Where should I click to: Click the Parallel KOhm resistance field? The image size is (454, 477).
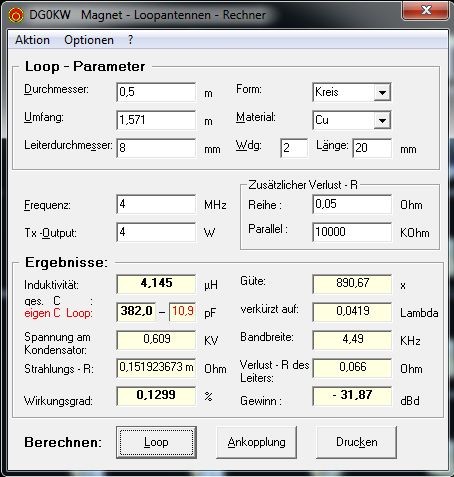pos(352,232)
